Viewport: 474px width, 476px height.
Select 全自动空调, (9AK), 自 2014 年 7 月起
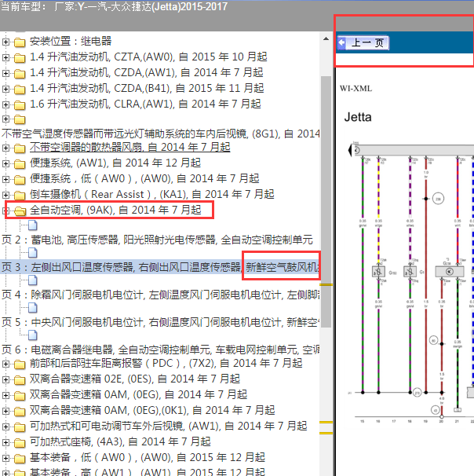click(115, 210)
